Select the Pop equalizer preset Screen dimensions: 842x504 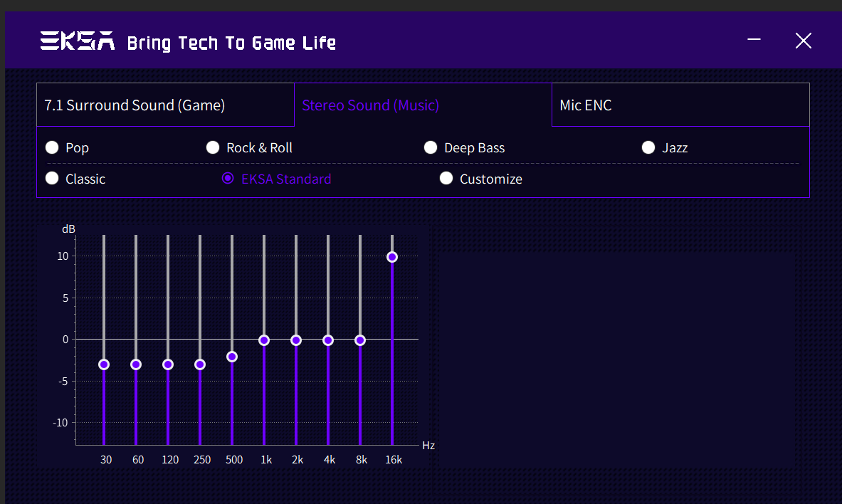click(x=52, y=147)
